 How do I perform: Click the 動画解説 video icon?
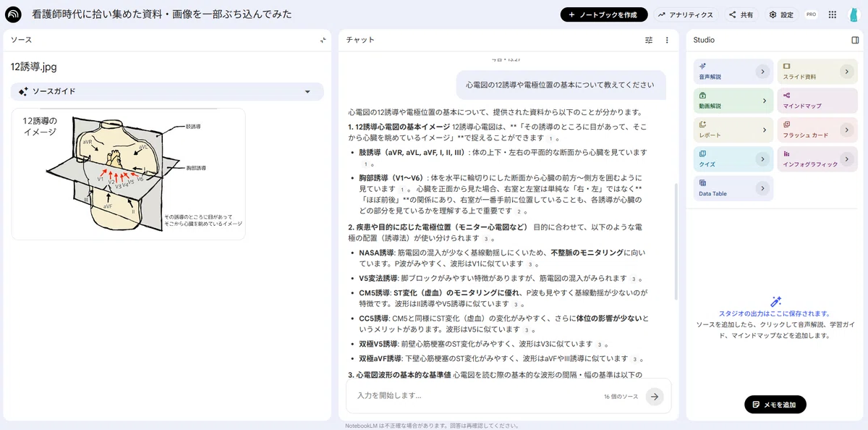coord(703,95)
